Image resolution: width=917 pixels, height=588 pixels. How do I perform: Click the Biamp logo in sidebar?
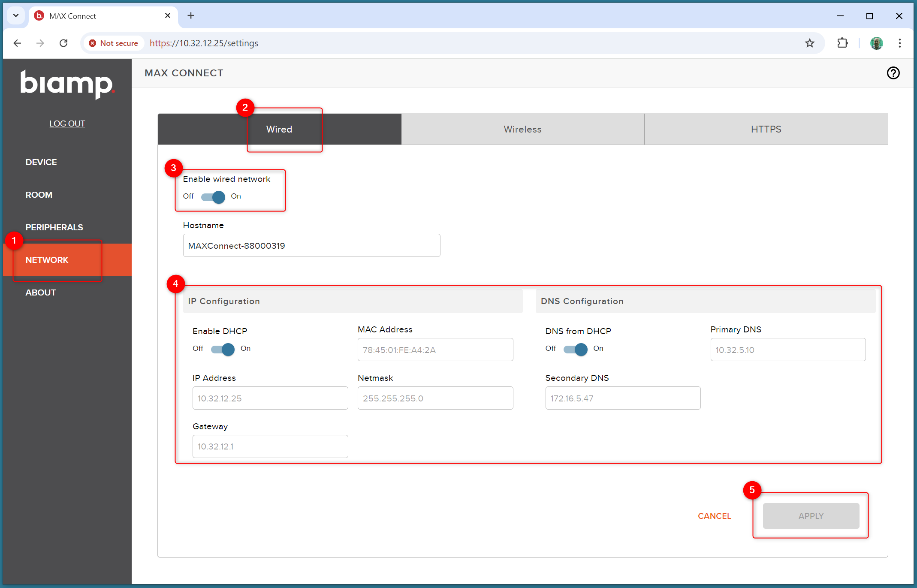[x=67, y=84]
